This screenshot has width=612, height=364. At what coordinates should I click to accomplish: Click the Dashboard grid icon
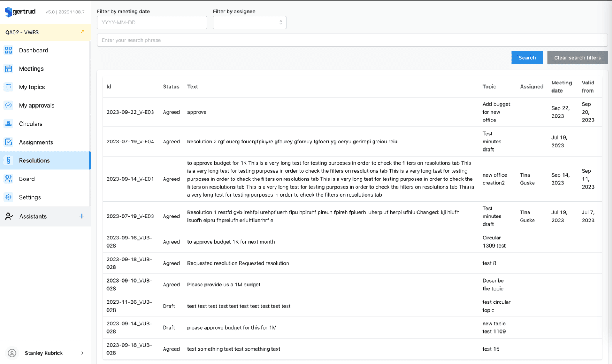(x=8, y=50)
